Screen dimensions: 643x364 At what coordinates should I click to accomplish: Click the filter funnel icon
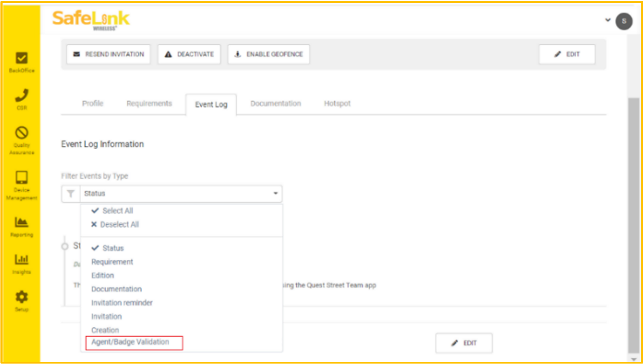(71, 193)
